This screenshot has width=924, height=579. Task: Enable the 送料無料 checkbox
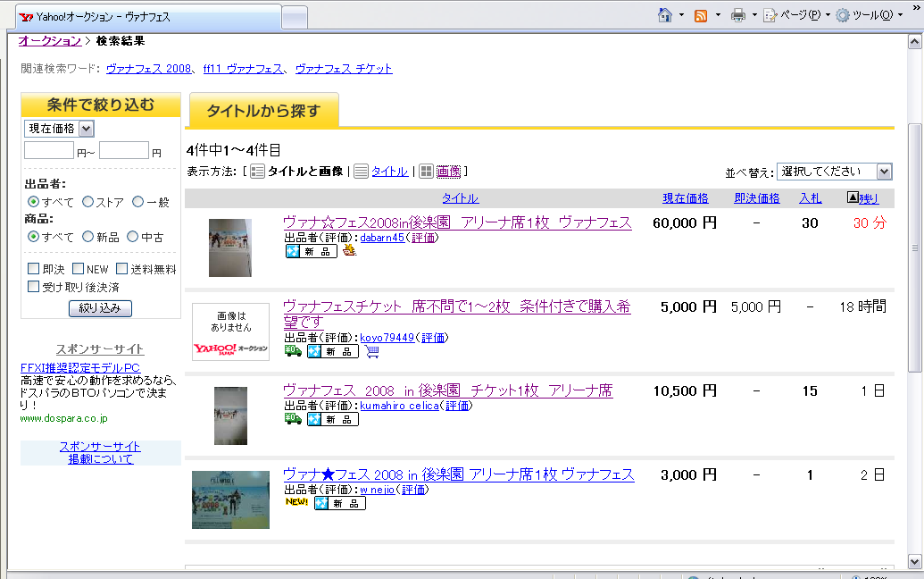click(122, 269)
